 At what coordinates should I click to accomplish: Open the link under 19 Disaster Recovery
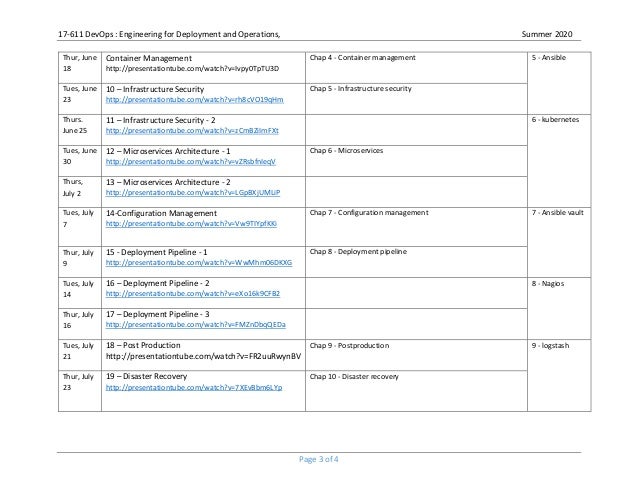pos(194,387)
